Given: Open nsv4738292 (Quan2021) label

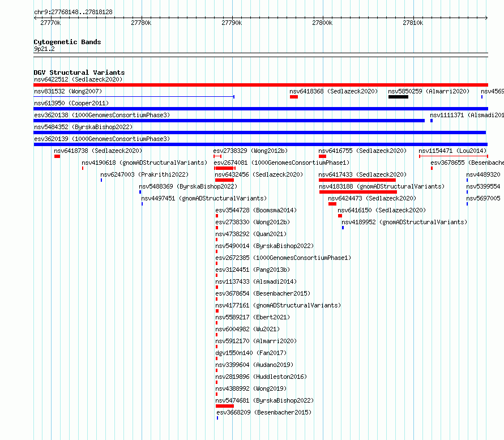Looking at the screenshot, I should [251, 234].
